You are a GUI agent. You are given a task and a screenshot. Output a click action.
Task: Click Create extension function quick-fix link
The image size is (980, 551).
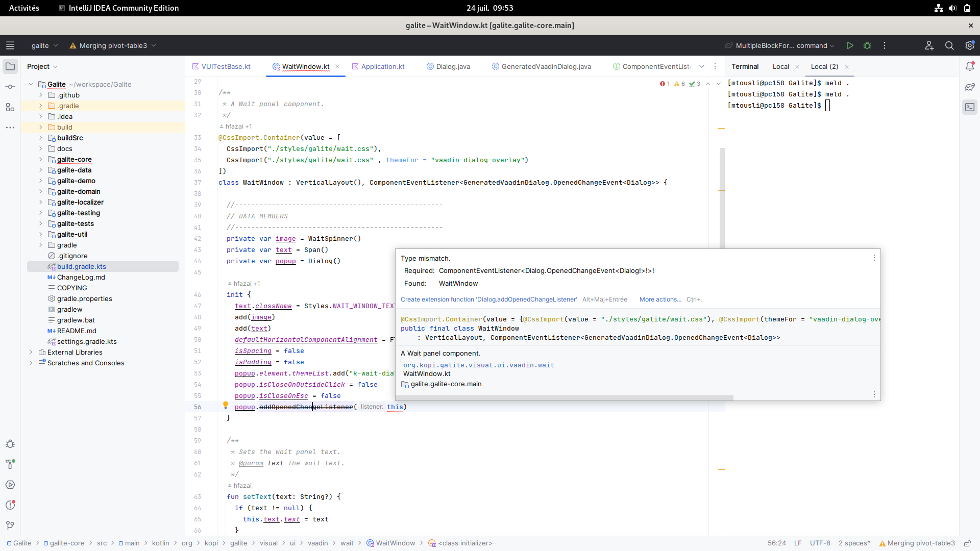point(488,299)
